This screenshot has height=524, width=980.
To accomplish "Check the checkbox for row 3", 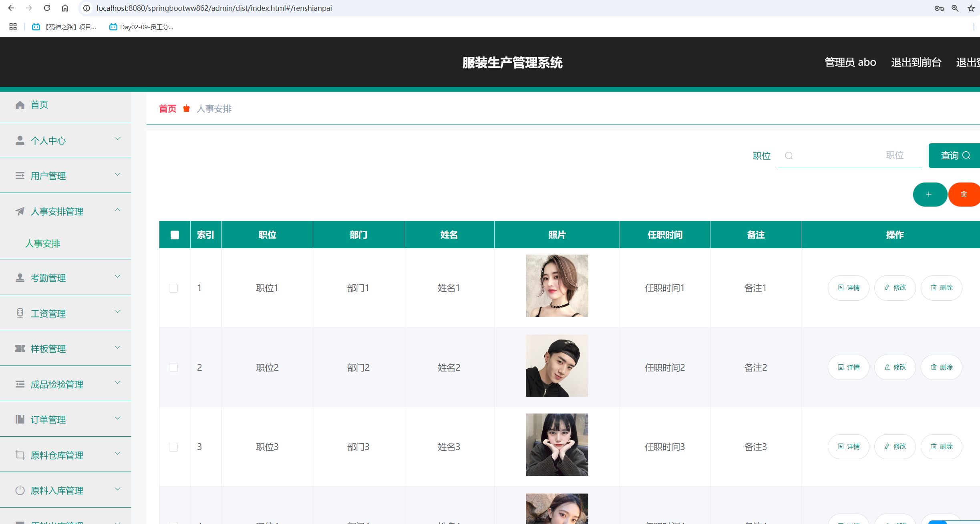I will click(x=173, y=447).
